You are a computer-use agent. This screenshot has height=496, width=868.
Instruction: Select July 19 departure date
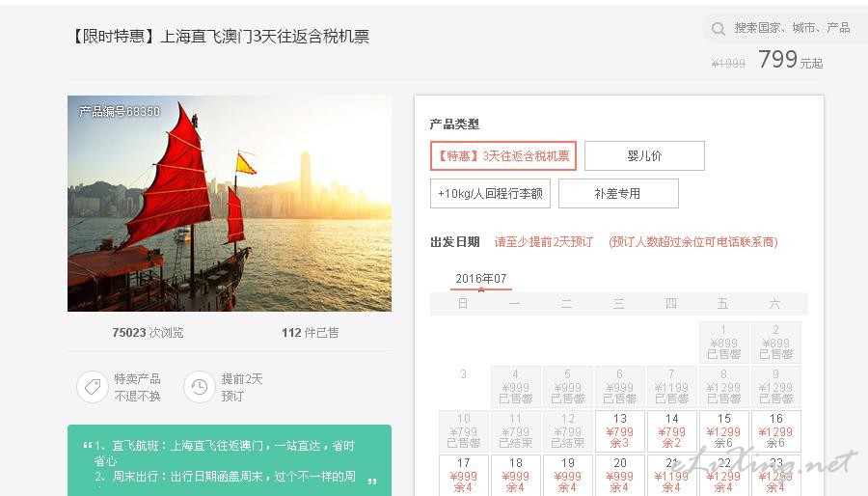click(568, 475)
